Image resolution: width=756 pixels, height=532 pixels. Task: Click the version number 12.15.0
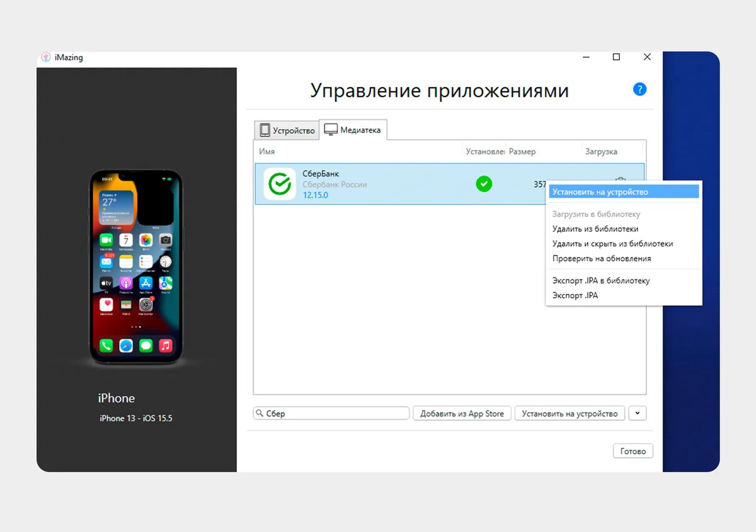(x=316, y=195)
